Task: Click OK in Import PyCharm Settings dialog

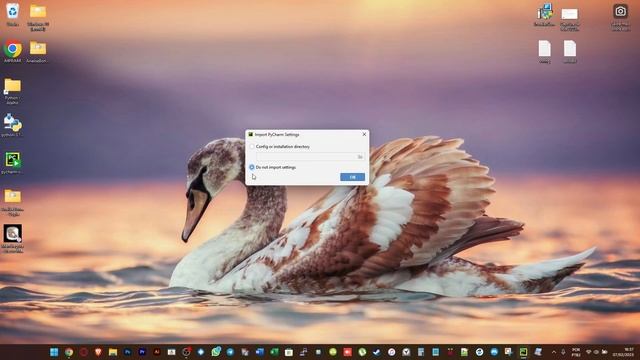Action: click(352, 177)
